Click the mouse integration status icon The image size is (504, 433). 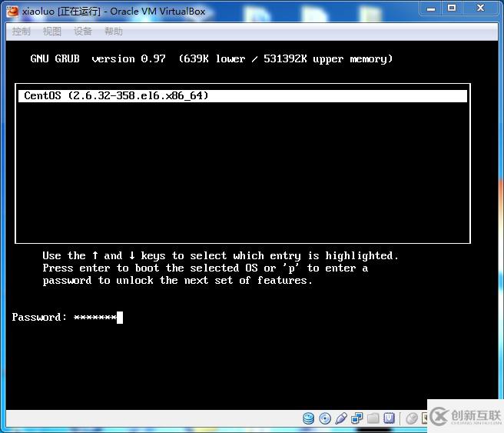point(412,418)
